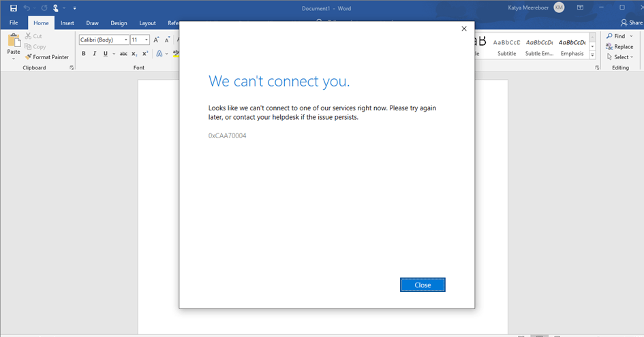Open the Undo history dropdown arrow
This screenshot has width=644, height=337.
tap(34, 8)
